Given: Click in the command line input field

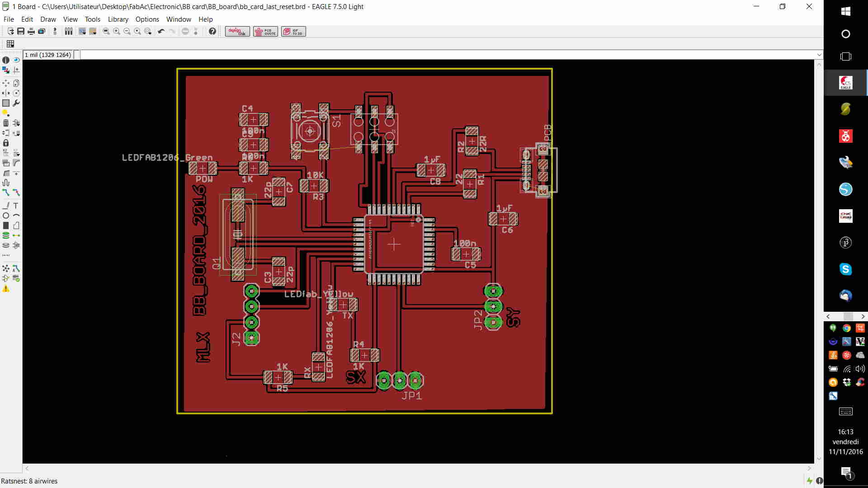Looking at the screenshot, I should tap(448, 55).
